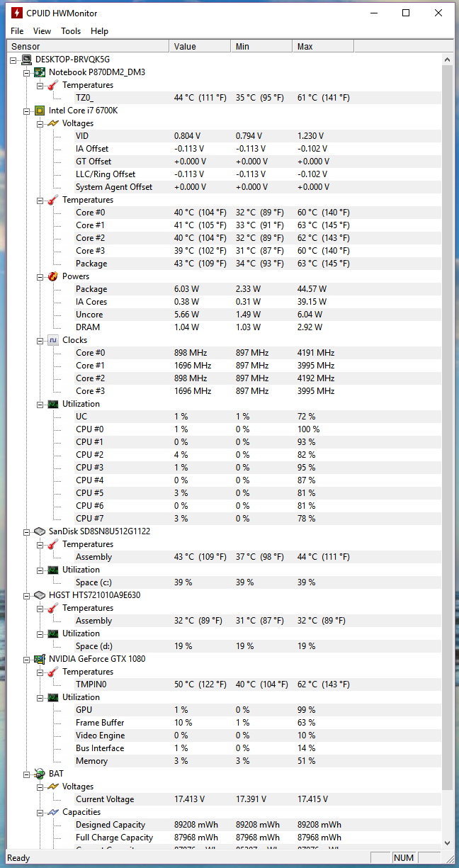459x868 pixels.
Task: Select the Current Voltage row
Action: coord(258,799)
